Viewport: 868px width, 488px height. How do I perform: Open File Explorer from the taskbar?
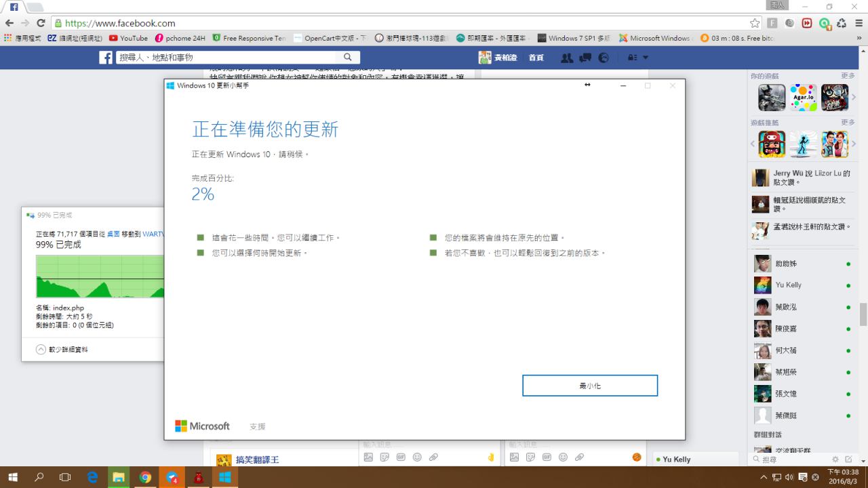(x=119, y=477)
